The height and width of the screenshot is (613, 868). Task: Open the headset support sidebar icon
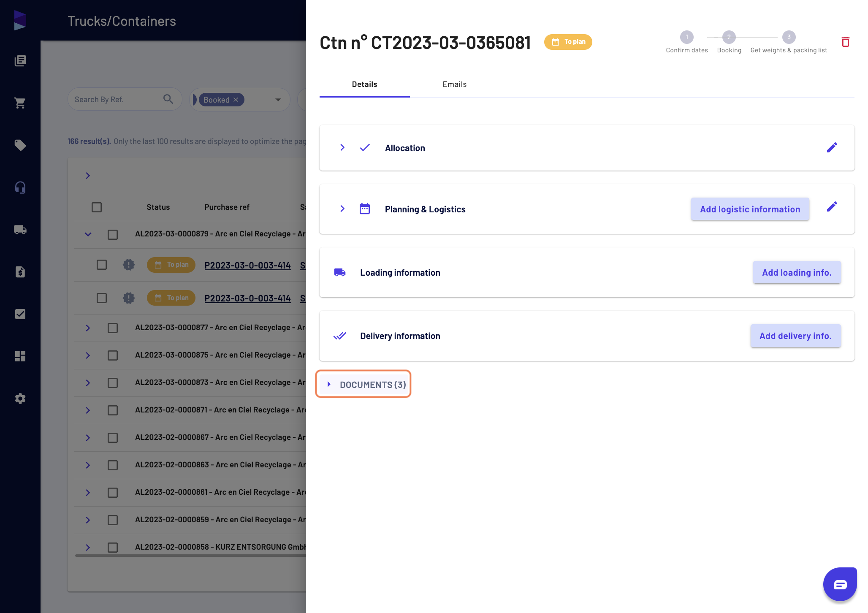(20, 187)
